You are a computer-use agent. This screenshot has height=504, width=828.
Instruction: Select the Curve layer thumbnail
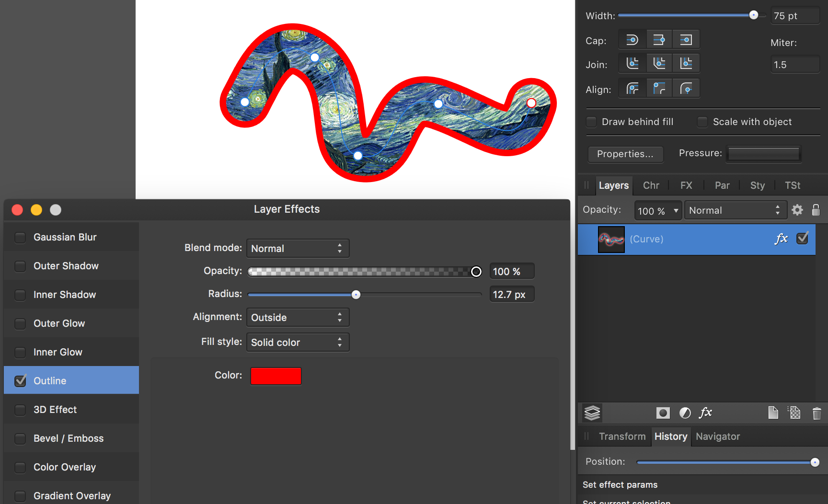611,239
